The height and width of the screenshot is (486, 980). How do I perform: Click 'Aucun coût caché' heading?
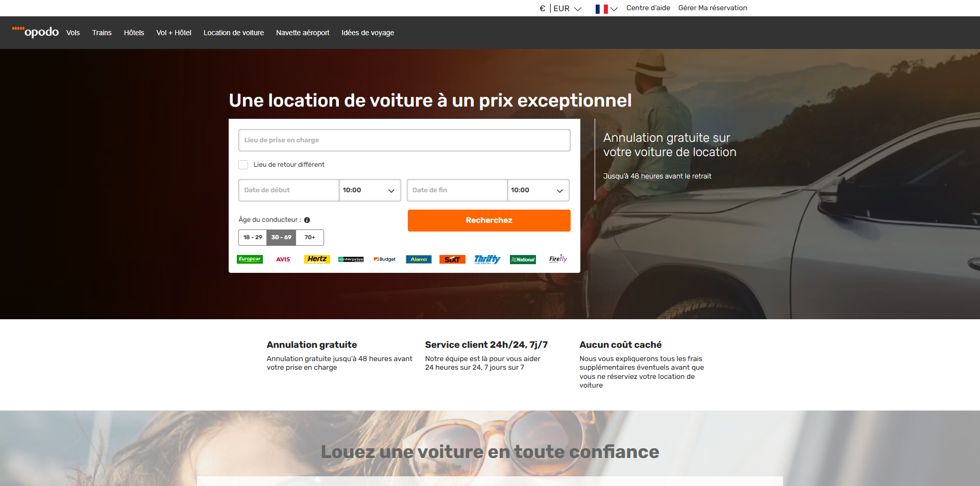[x=620, y=345]
